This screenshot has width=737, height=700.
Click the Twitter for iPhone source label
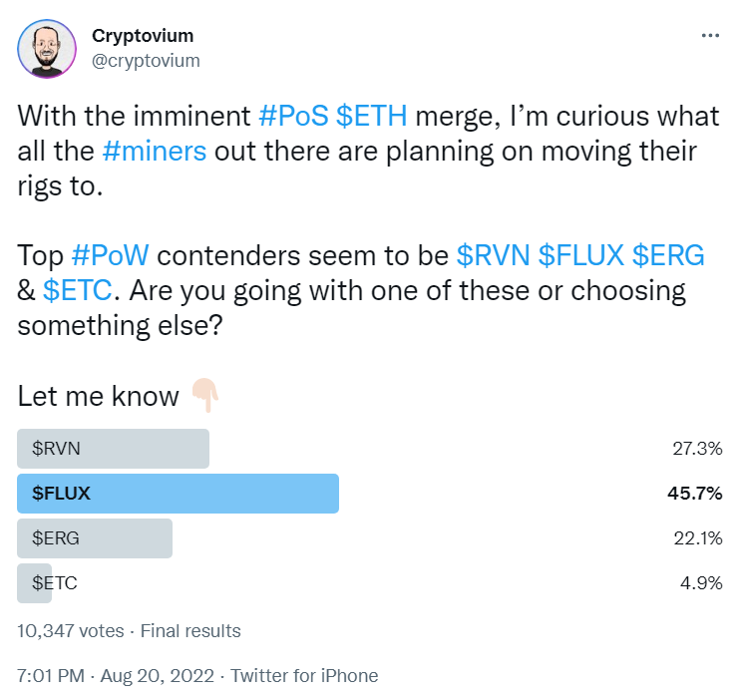tap(304, 675)
